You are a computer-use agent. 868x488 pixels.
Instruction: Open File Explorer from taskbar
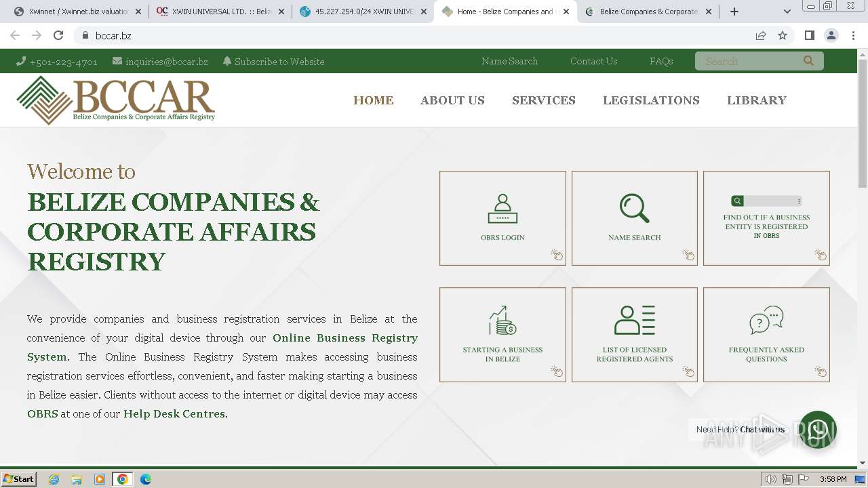77,479
